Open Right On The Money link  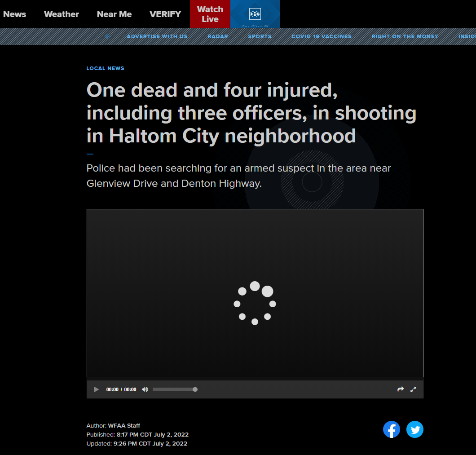(405, 36)
